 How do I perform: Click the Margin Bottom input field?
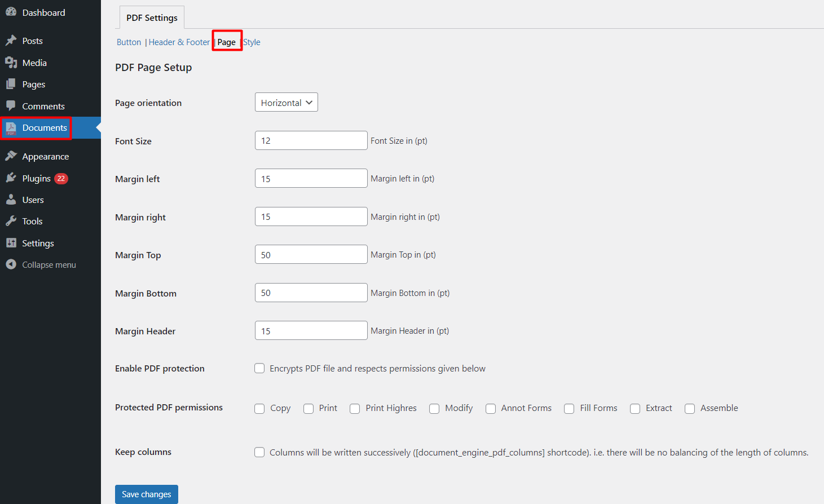pos(311,293)
